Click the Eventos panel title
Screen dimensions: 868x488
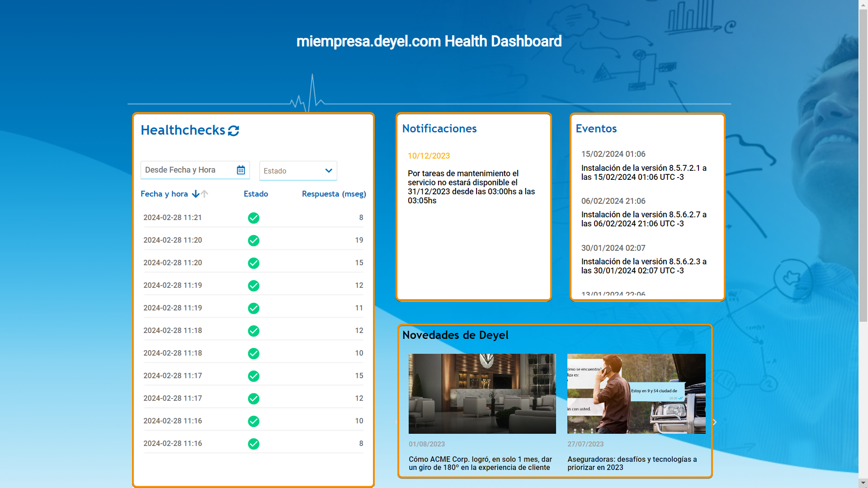click(596, 129)
